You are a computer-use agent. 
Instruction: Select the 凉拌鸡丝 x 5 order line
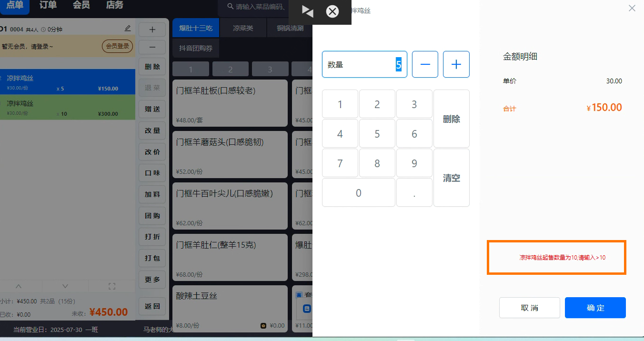pos(68,82)
